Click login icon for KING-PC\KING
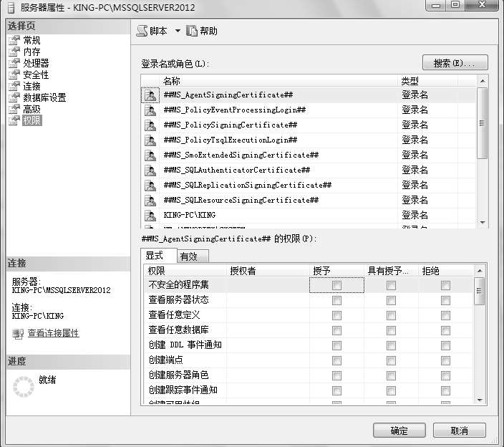 click(x=150, y=215)
